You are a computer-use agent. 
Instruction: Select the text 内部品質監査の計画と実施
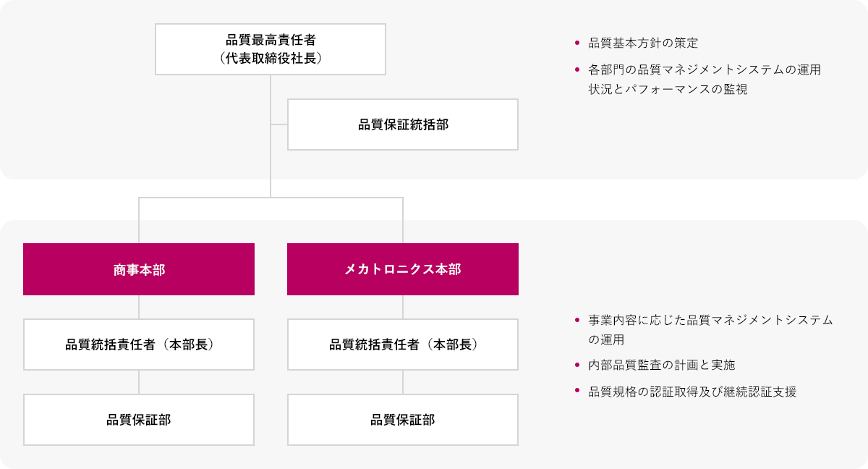(661, 366)
